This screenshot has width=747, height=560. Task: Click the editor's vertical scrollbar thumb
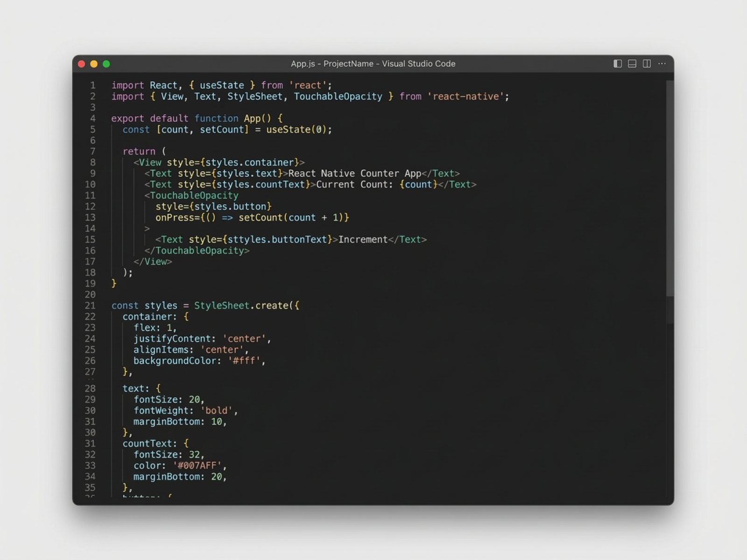(670, 187)
